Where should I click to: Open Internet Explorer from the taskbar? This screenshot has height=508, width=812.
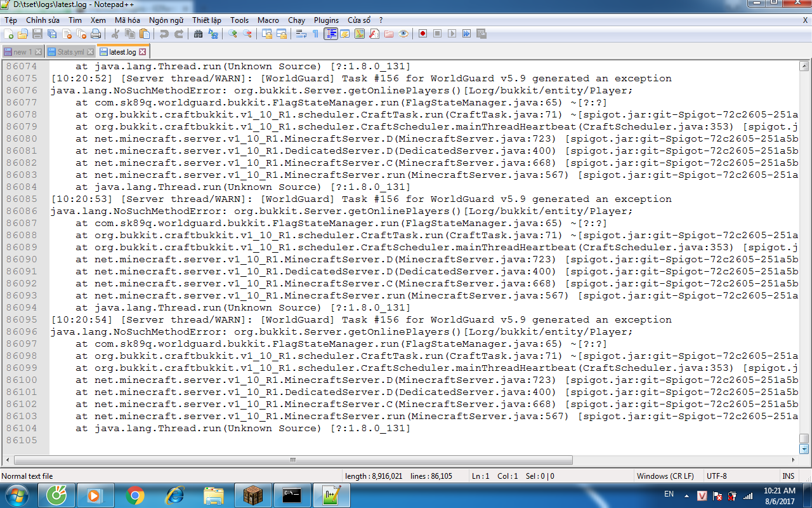point(174,495)
